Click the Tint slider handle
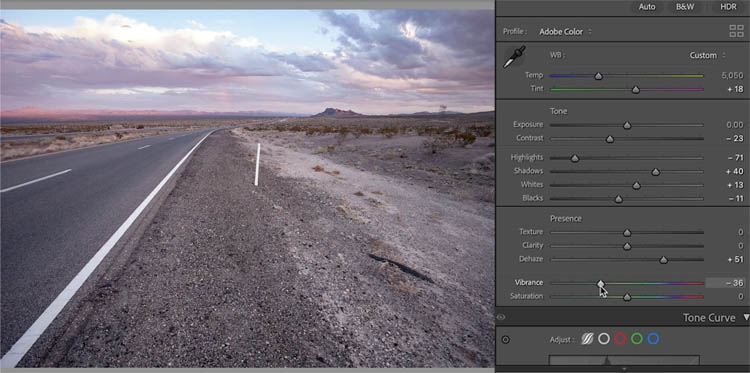 click(x=636, y=89)
